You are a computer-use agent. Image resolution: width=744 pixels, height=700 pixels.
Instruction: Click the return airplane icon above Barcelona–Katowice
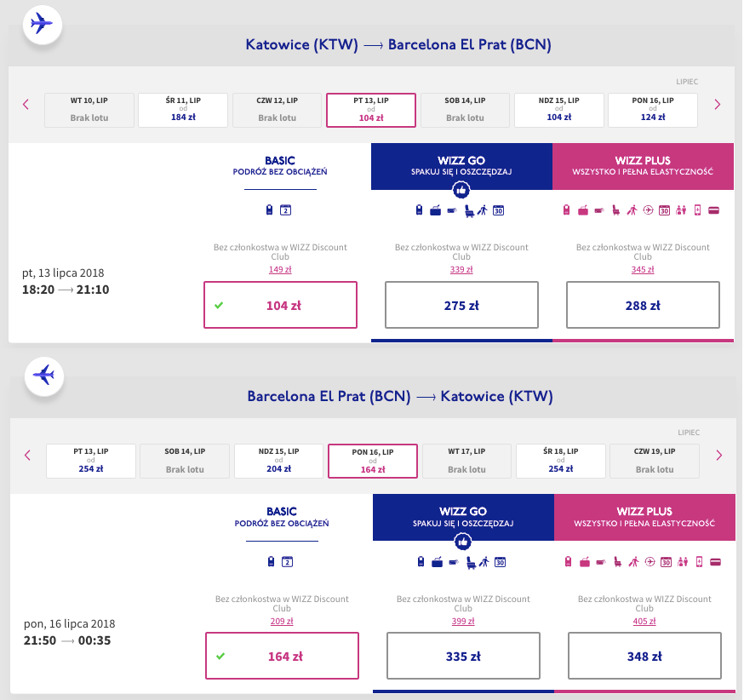click(x=44, y=376)
